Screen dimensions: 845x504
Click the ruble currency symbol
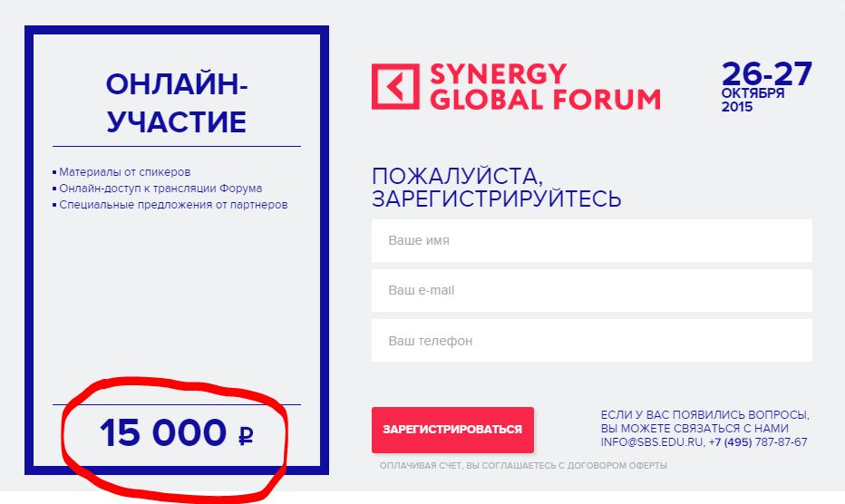[x=246, y=436]
